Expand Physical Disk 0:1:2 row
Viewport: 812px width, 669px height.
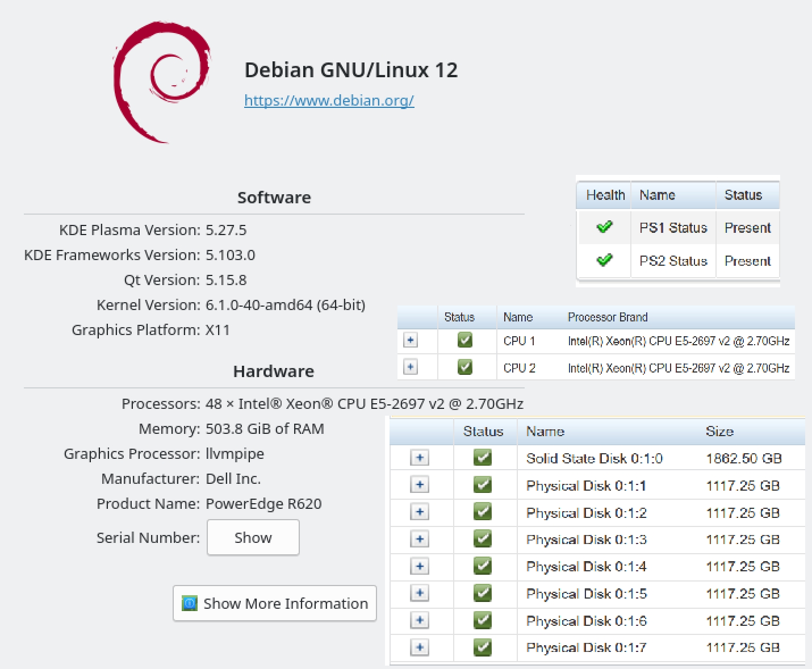(x=420, y=512)
